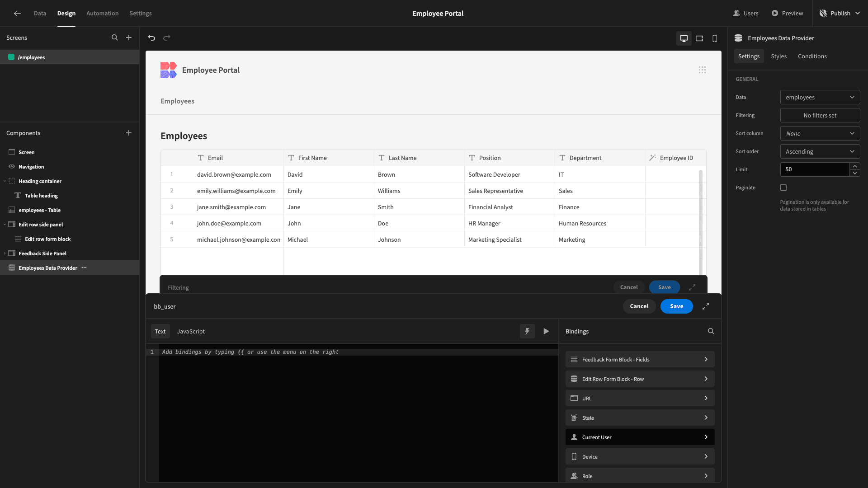868x488 pixels.
Task: Cancel the bb_user binding editor
Action: pos(639,306)
